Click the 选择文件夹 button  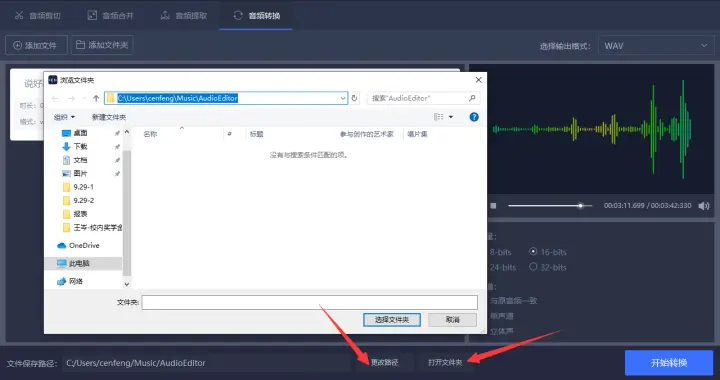pos(392,320)
